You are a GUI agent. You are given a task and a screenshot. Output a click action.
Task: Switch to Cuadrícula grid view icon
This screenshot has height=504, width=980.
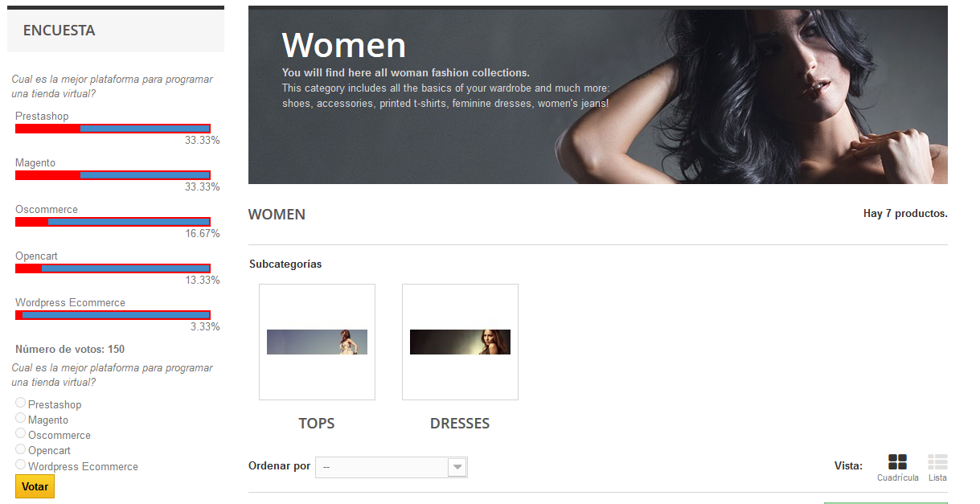pos(897,462)
